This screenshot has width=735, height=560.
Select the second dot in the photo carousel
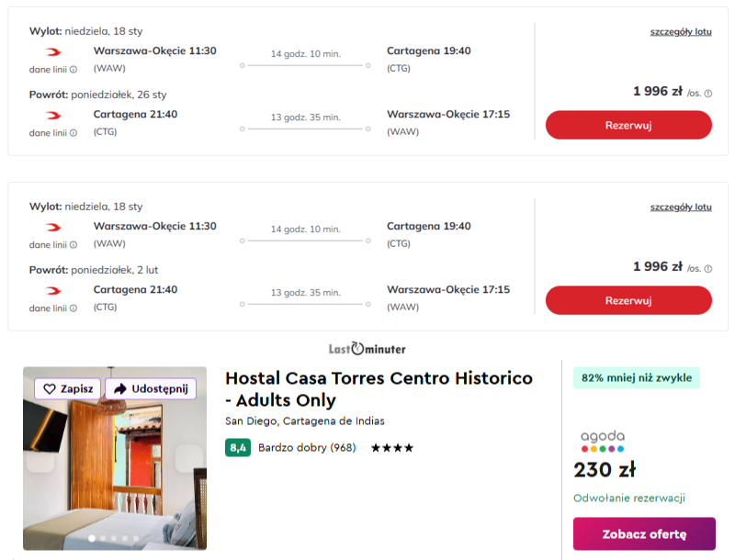[x=103, y=539]
